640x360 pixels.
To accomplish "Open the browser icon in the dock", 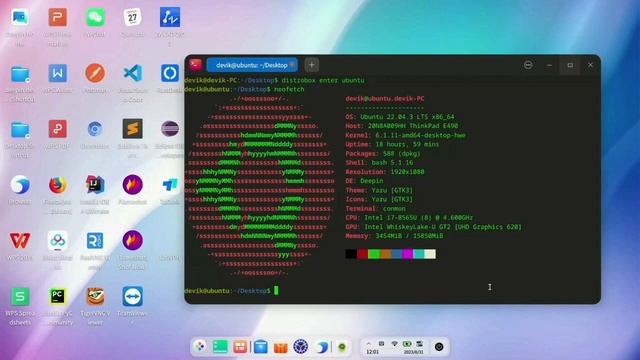I will (322, 347).
